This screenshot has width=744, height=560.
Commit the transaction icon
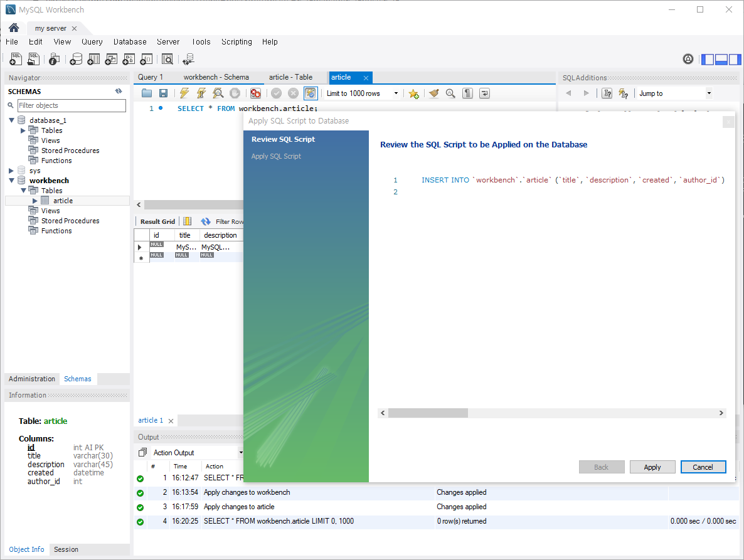(x=276, y=93)
